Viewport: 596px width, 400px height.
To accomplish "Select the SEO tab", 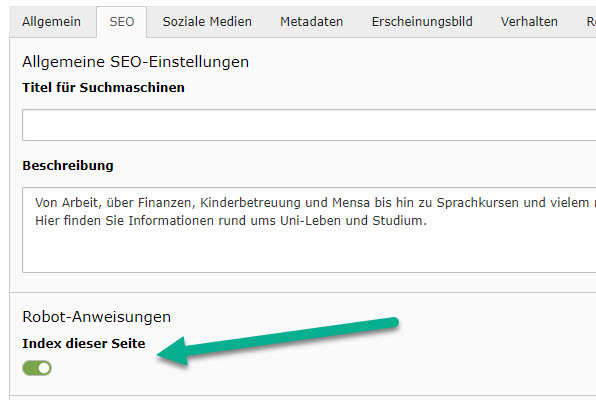I will click(122, 22).
